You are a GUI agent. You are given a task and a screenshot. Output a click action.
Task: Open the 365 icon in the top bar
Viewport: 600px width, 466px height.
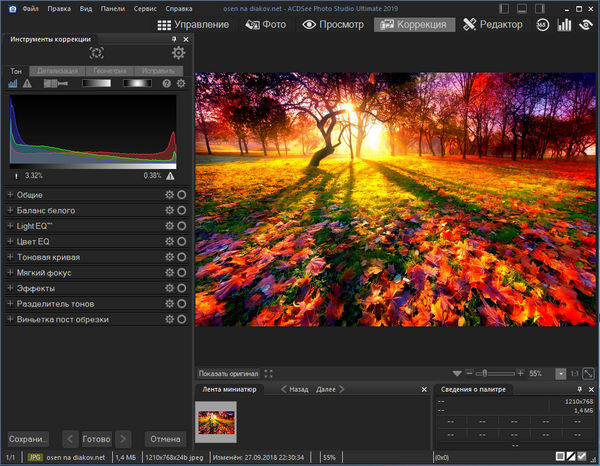[541, 24]
